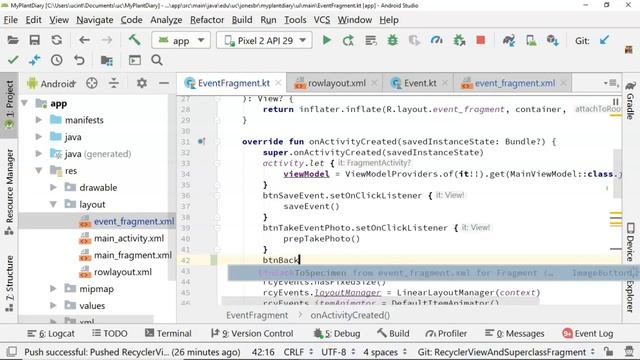Open the 6: Logcat tool window
This screenshot has height=360, width=640.
(x=51, y=333)
